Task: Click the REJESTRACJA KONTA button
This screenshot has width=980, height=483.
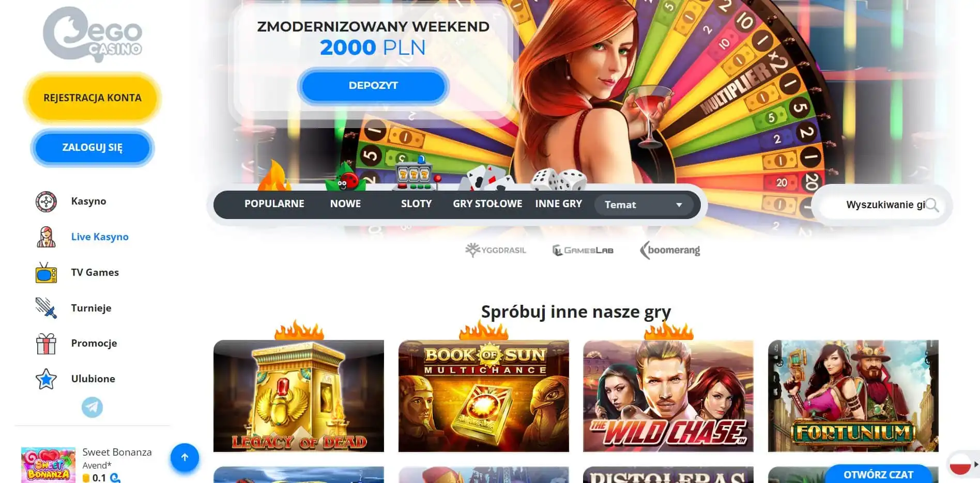Action: tap(93, 98)
